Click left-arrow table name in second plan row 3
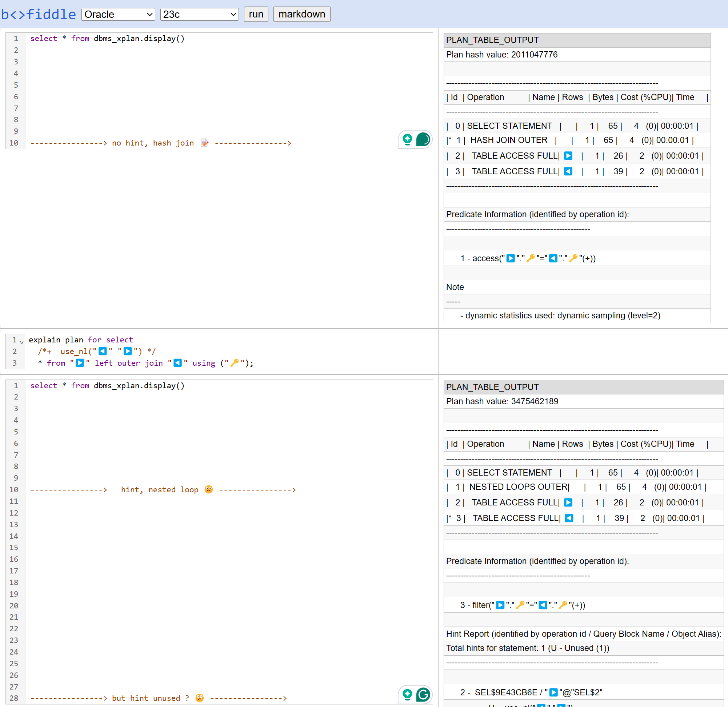 pos(569,518)
